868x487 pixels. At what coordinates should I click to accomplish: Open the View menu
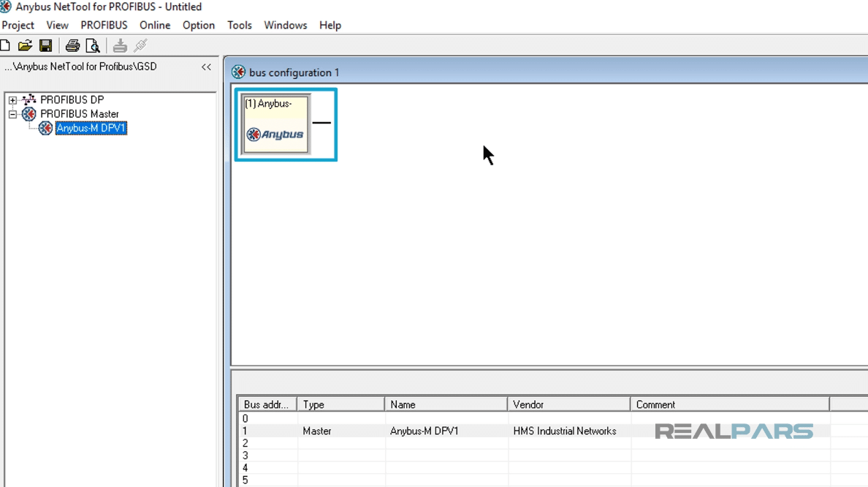[x=57, y=26]
